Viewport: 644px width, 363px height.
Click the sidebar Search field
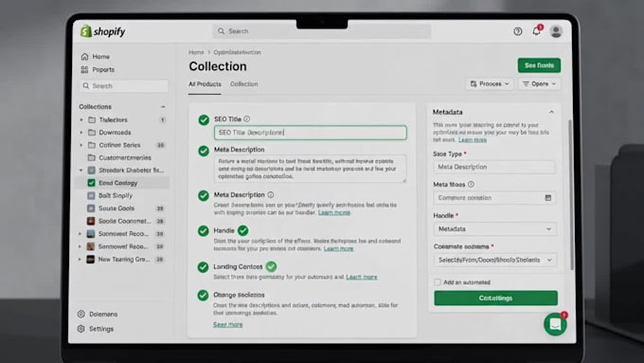tap(124, 86)
